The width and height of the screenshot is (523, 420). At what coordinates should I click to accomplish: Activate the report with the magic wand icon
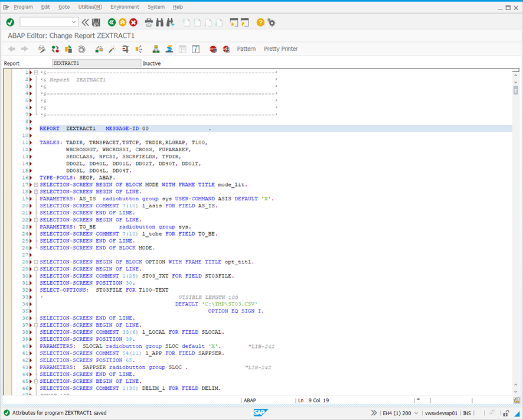[x=112, y=49]
